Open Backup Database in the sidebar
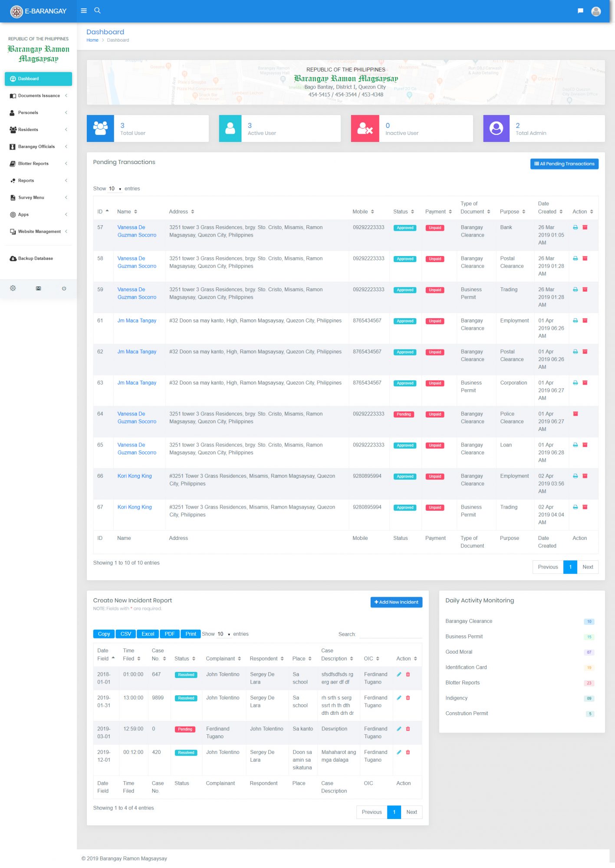This screenshot has height=868, width=615. pyautogui.click(x=35, y=259)
